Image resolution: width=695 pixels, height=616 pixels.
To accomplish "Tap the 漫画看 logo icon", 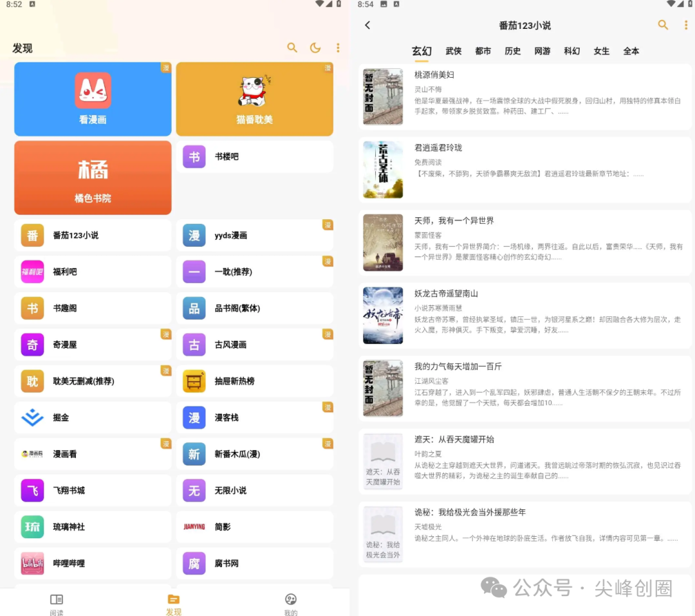I will 32,454.
